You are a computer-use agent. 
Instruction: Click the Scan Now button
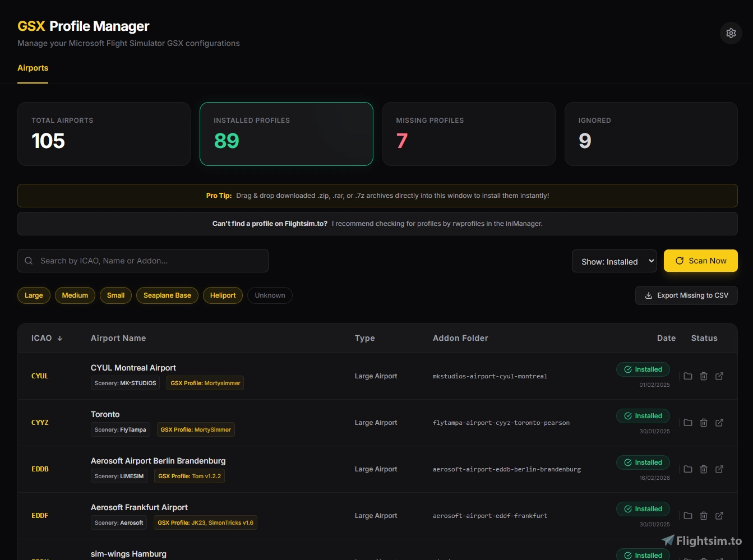[700, 261]
